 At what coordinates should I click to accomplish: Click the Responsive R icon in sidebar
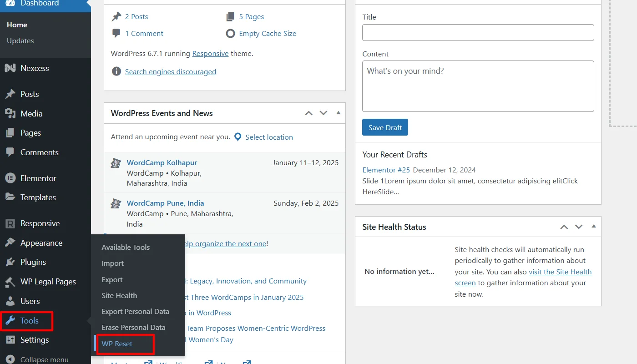pos(10,223)
